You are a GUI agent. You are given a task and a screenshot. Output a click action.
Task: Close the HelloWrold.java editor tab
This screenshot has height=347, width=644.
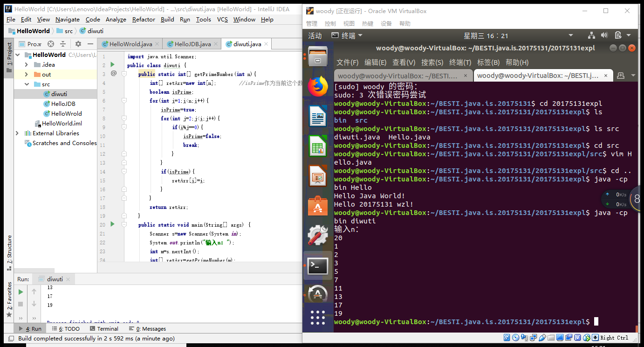tap(158, 44)
